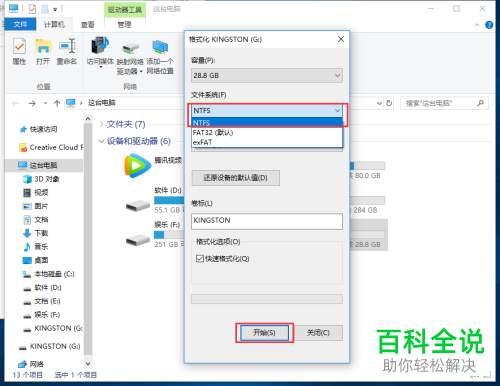Collapse the ribbon with chevron
This screenshot has width=500, height=386.
(x=477, y=25)
